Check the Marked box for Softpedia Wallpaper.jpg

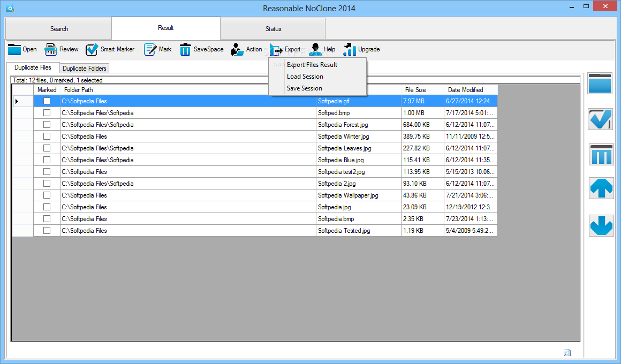coord(47,195)
